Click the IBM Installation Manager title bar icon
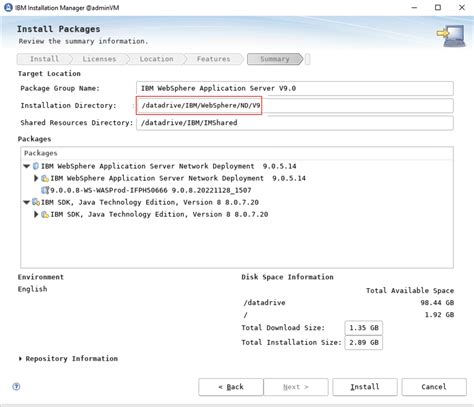Screen dimensions: 474x407 8,7
